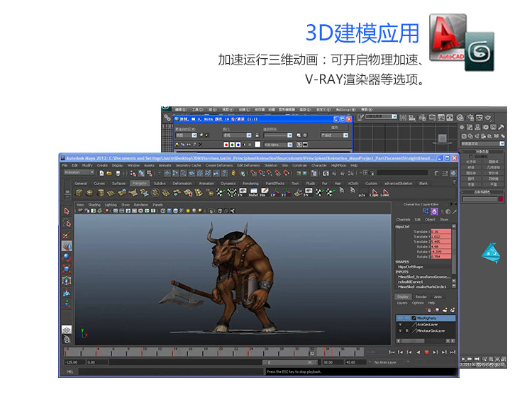The height and width of the screenshot is (395, 532).
Task: Open first dropdown in 3ds Max render window
Action: (187, 135)
